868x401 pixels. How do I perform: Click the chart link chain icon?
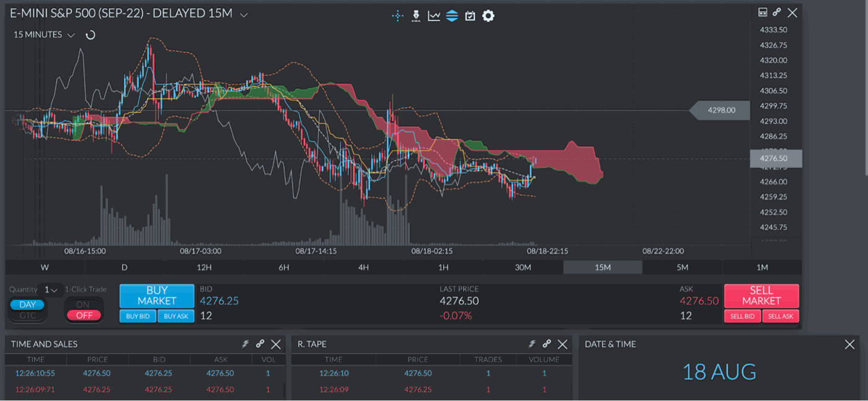[777, 12]
